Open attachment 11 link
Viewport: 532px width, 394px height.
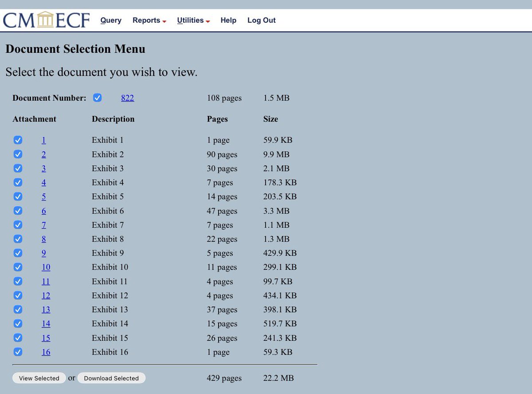click(x=46, y=281)
